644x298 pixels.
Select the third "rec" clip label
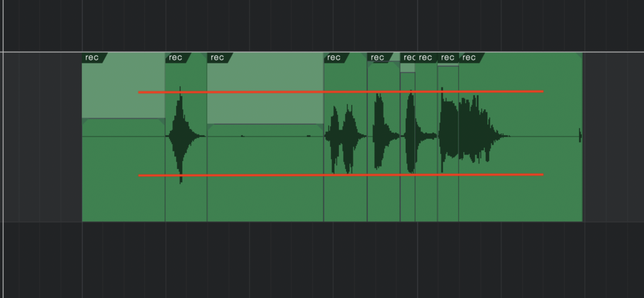click(218, 58)
